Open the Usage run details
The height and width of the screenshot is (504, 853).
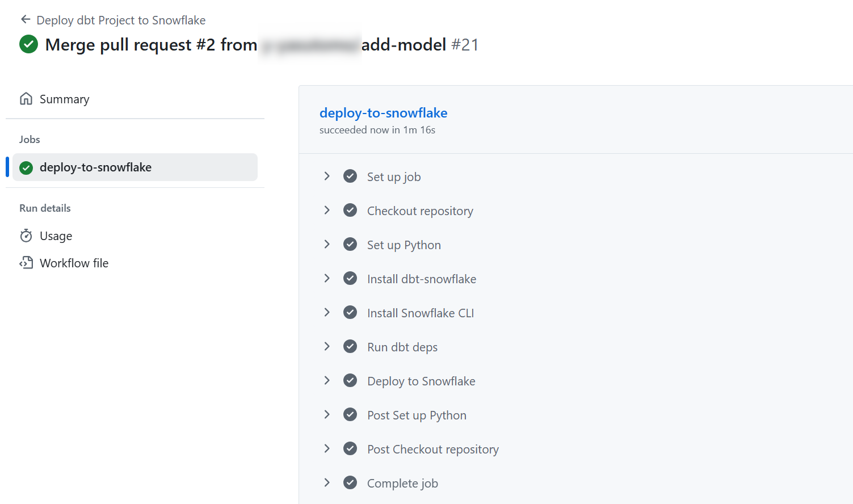click(x=56, y=236)
